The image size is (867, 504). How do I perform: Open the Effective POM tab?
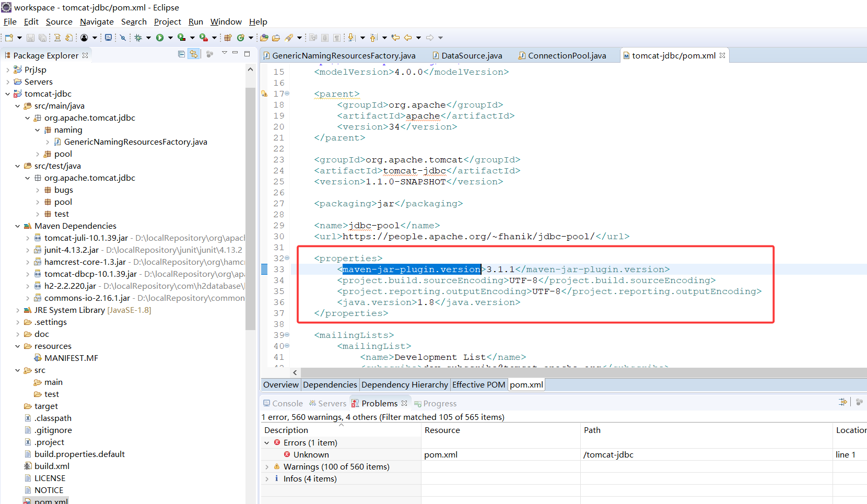[x=478, y=385]
